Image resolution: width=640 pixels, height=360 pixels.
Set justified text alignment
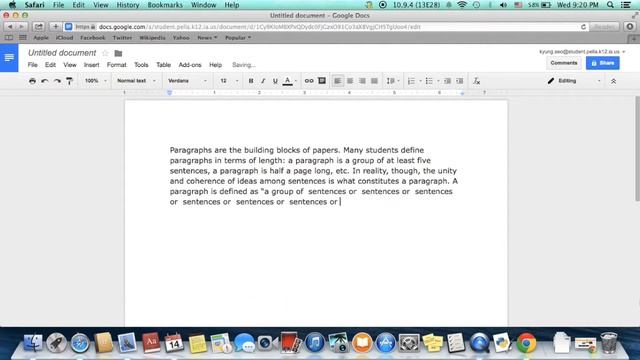[374, 81]
